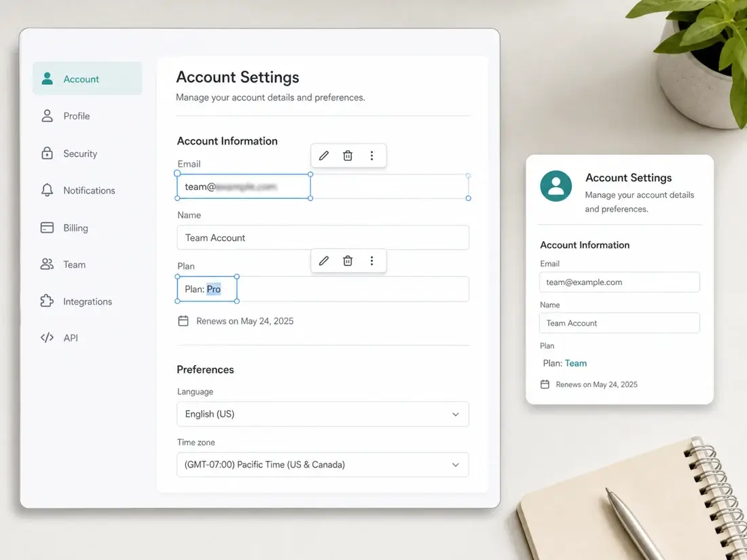Screen dimensions: 747x560
Task: Go to Profile in the sidebar
Action: 87,115
